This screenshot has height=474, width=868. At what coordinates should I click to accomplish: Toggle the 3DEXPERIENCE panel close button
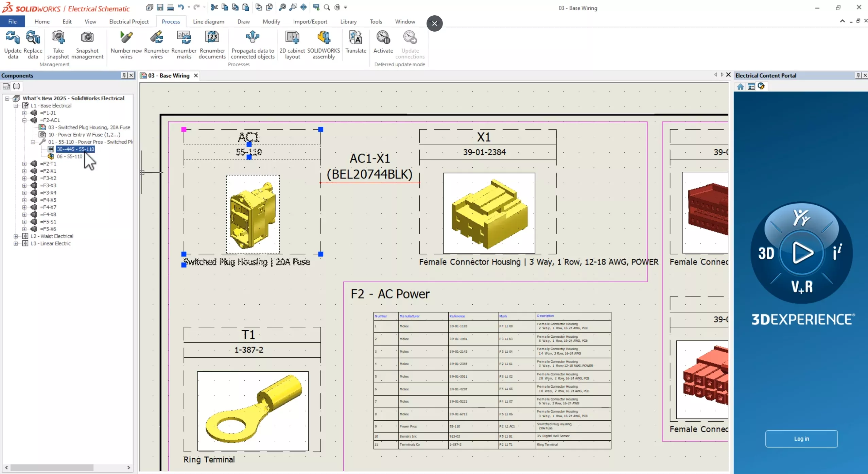pos(865,75)
